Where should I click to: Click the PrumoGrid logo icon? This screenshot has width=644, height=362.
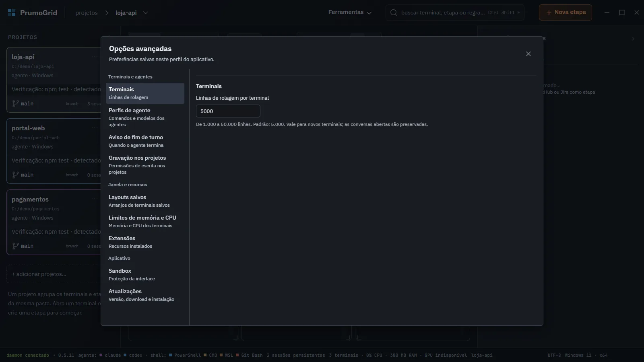pos(12,12)
